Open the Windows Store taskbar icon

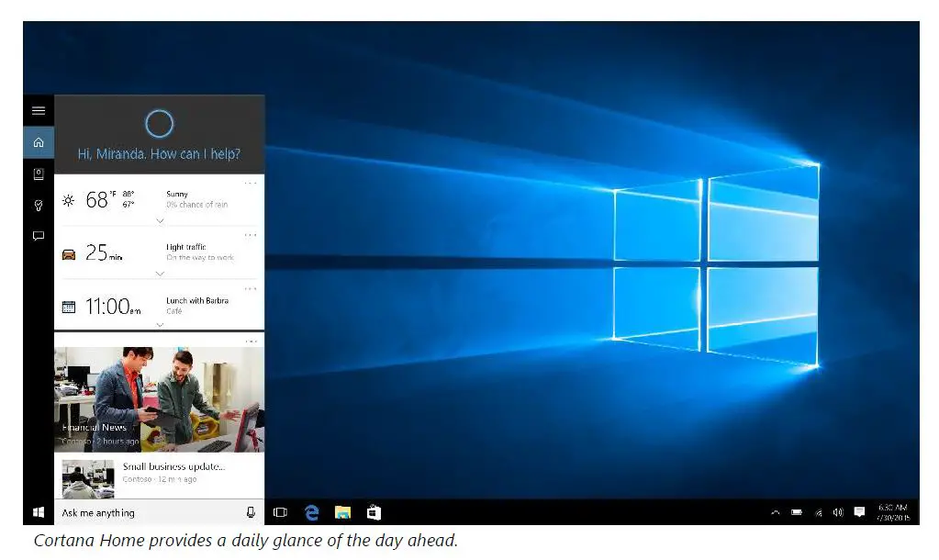[374, 512]
